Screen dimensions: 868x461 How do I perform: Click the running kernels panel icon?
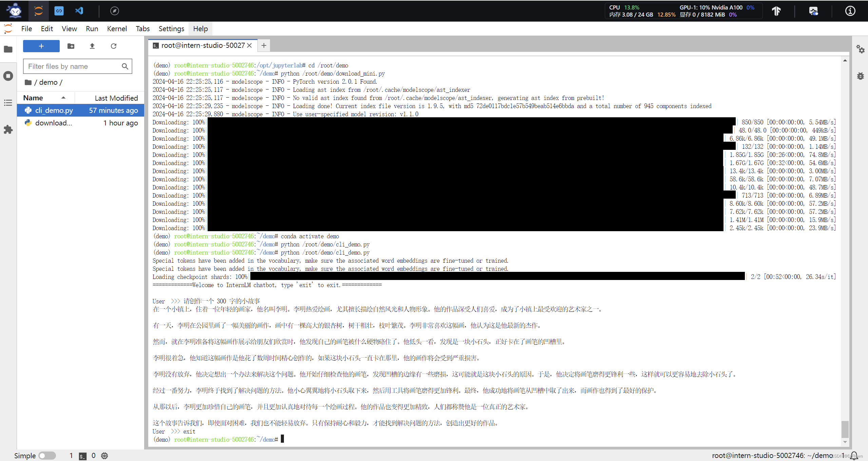[8, 75]
